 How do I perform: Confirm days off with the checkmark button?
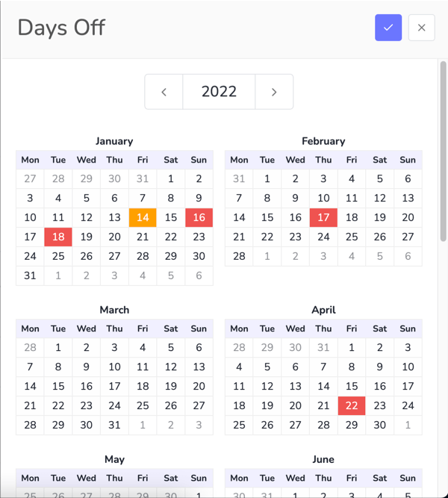388,28
